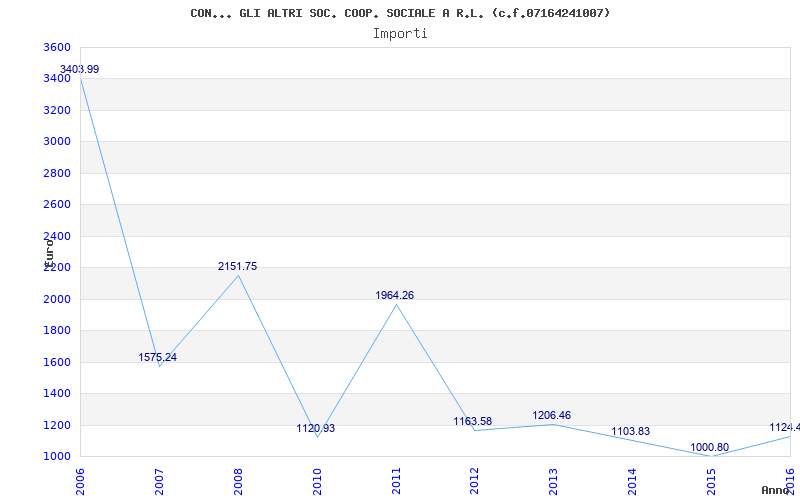Click the chart title with c.f.07164241007
This screenshot has height=500, width=800.
click(400, 13)
